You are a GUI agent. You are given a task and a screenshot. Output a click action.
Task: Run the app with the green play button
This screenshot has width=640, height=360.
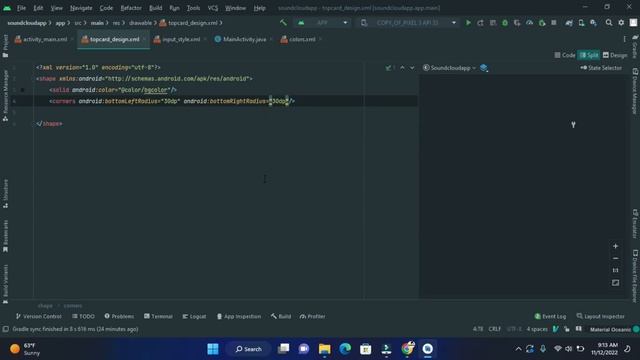pos(468,23)
